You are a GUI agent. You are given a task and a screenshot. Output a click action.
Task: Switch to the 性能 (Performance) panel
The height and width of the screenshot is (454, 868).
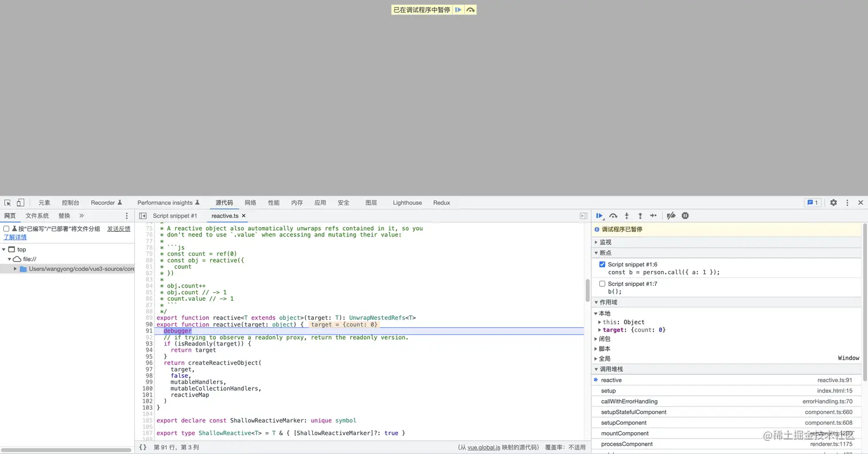click(x=274, y=203)
